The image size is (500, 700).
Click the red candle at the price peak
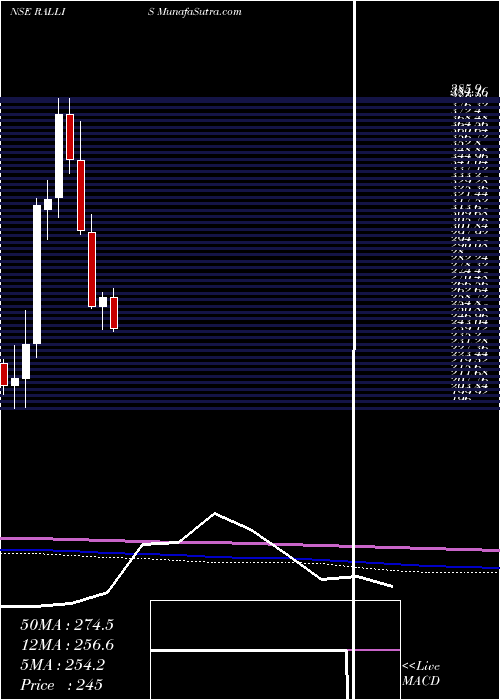[x=70, y=137]
